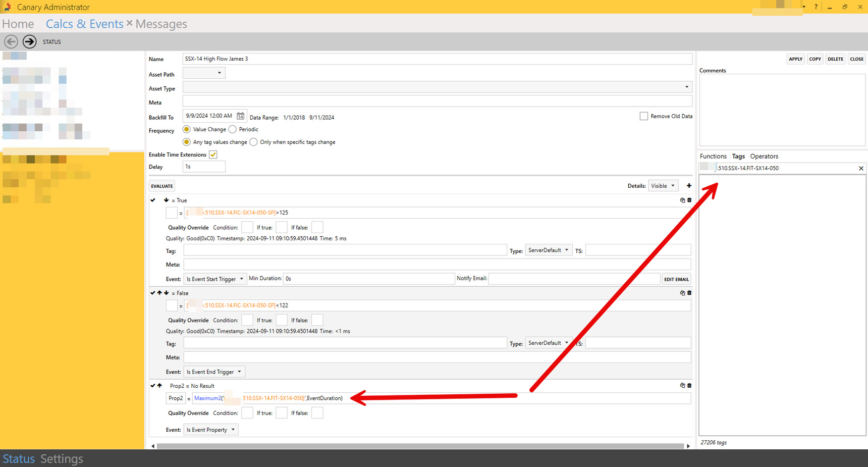Open the Backfill To calendar picker
This screenshot has height=467, width=868.
click(x=241, y=116)
